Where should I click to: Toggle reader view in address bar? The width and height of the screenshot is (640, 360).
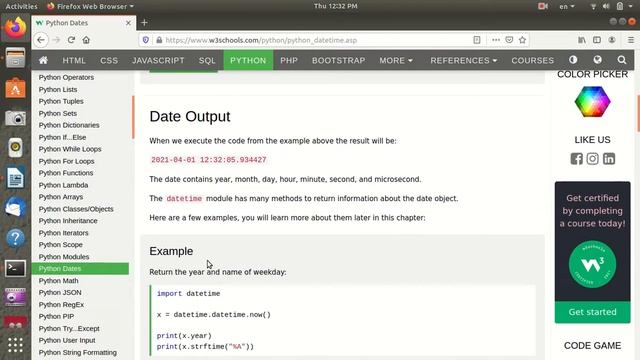pyautogui.click(x=477, y=40)
